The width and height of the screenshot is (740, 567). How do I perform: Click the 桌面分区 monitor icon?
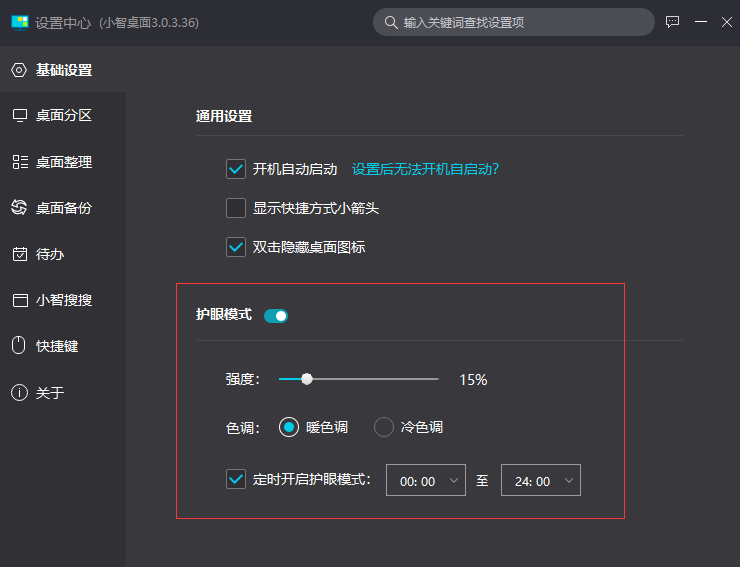(19, 116)
